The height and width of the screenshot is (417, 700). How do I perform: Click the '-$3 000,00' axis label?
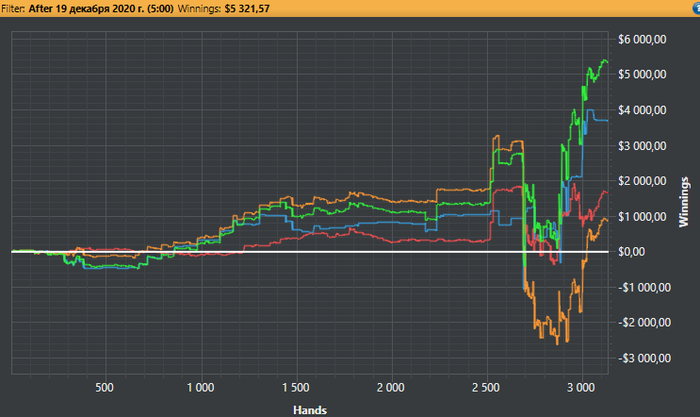[x=644, y=358]
